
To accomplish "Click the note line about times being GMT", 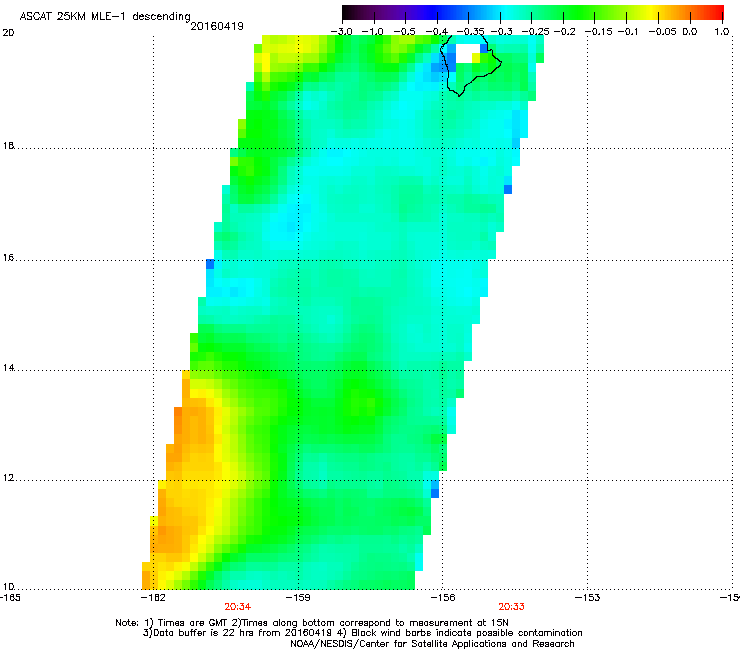I will (312, 623).
